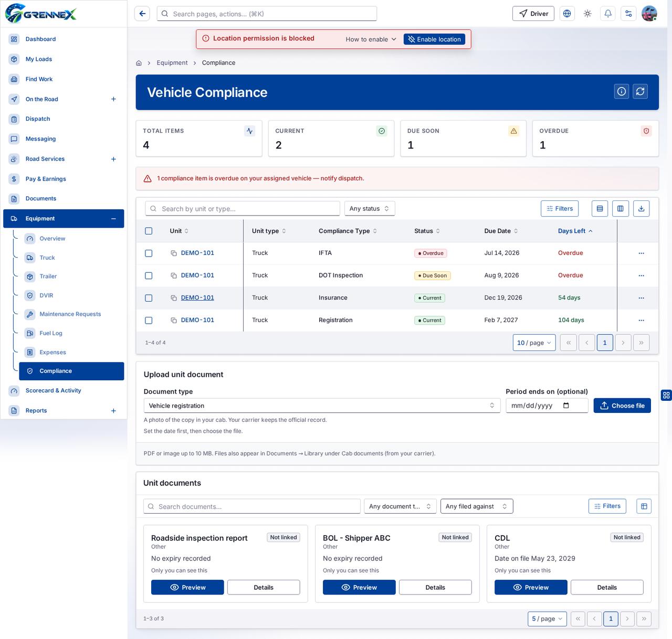Focus the Search by unit or type field
Image resolution: width=672 pixels, height=639 pixels.
click(x=243, y=209)
